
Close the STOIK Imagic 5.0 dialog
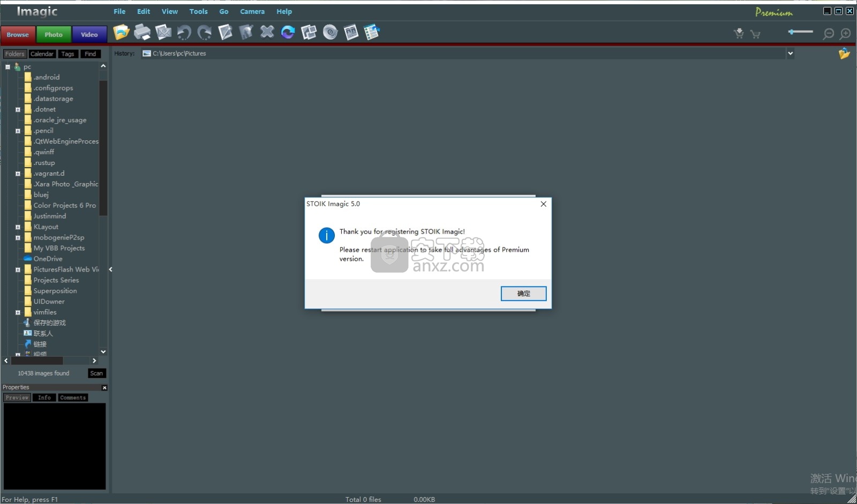click(x=543, y=204)
